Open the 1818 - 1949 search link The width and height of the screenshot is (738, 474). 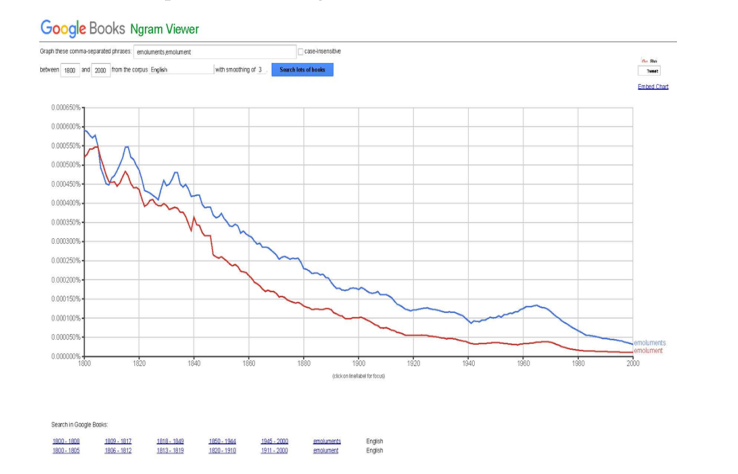170,441
